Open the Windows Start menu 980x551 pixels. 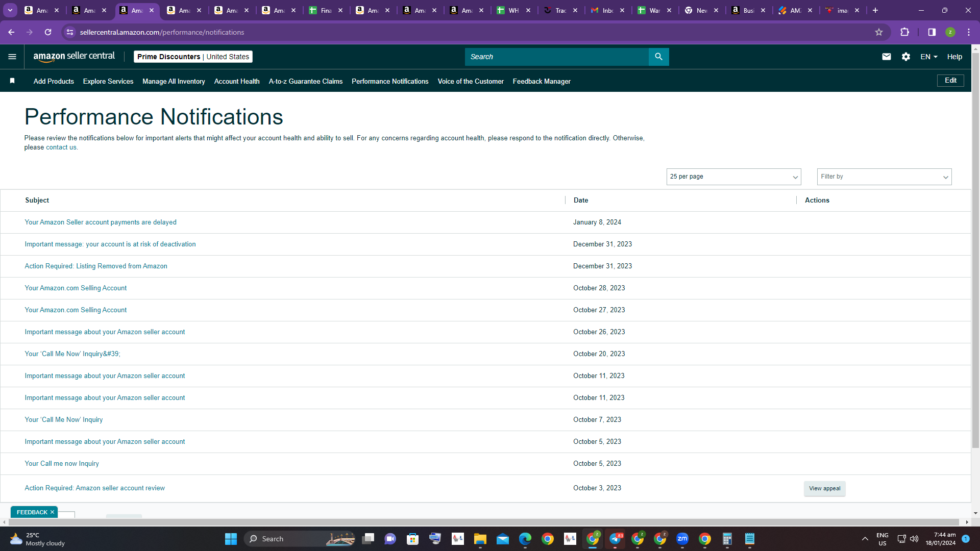point(231,539)
